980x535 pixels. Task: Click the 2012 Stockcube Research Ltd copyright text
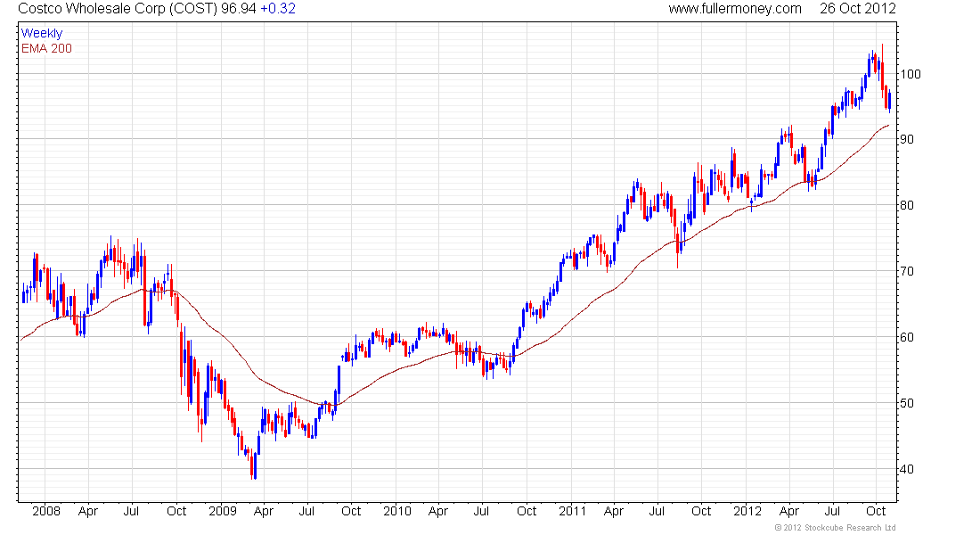(x=835, y=528)
